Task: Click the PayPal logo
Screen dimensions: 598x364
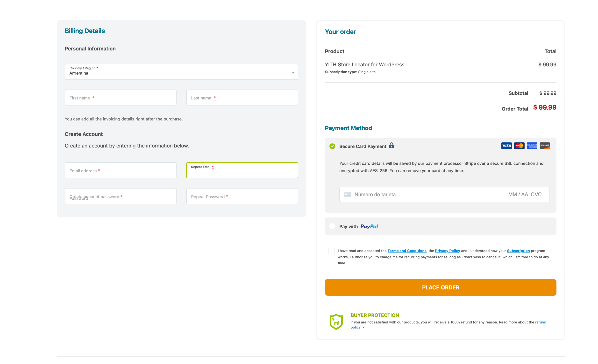Action: [369, 226]
